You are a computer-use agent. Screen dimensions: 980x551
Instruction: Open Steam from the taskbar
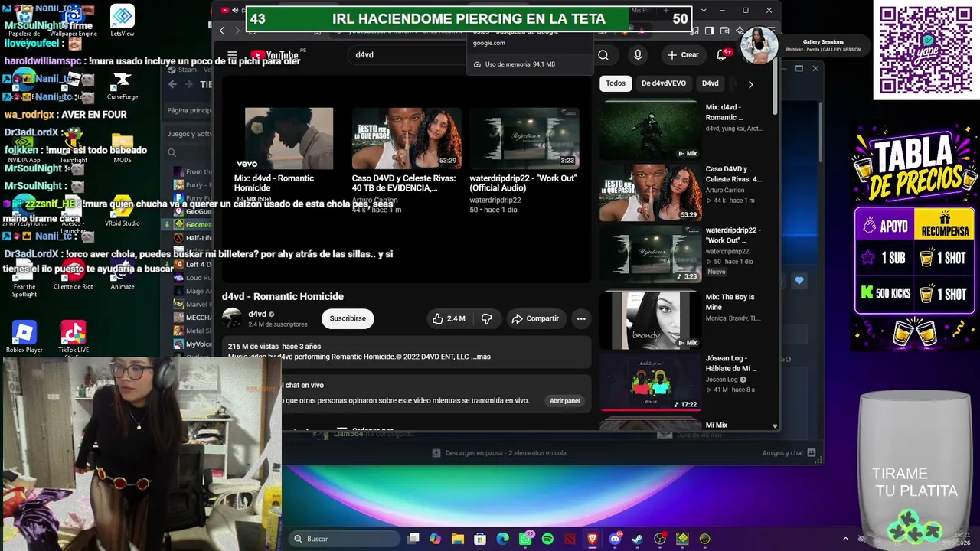coord(637,539)
